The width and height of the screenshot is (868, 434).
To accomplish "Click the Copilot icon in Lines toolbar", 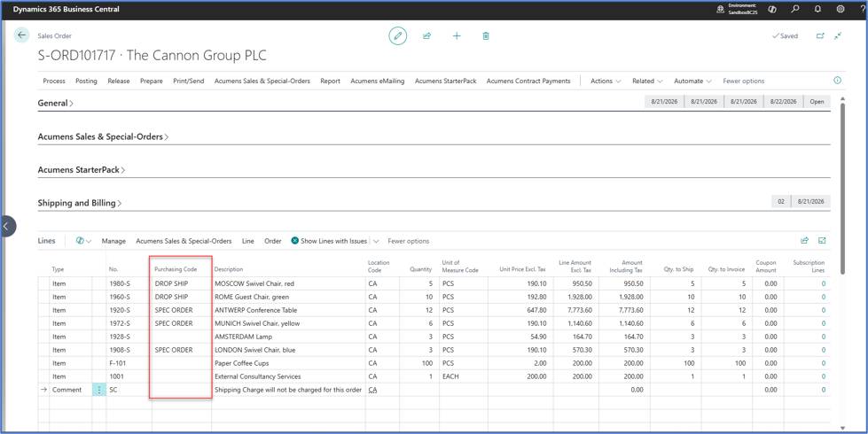I will (80, 241).
